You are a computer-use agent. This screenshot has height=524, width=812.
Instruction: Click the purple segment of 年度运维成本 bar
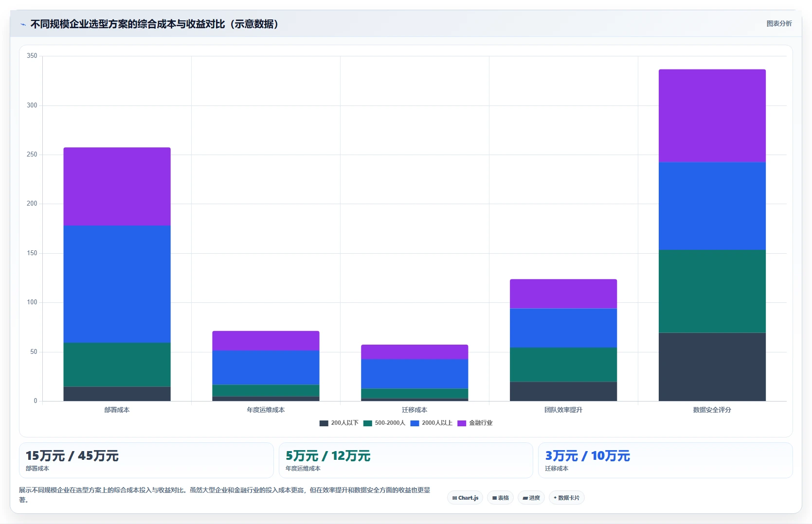pyautogui.click(x=266, y=341)
